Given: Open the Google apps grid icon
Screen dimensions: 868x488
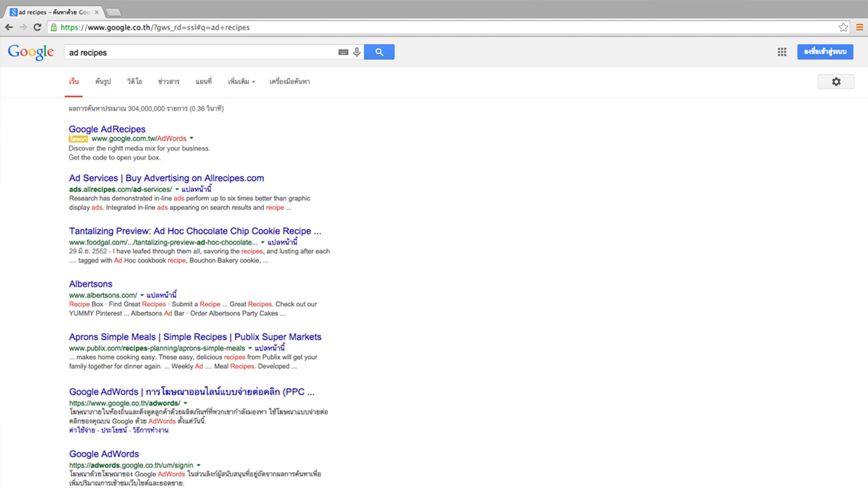Looking at the screenshot, I should (x=782, y=52).
